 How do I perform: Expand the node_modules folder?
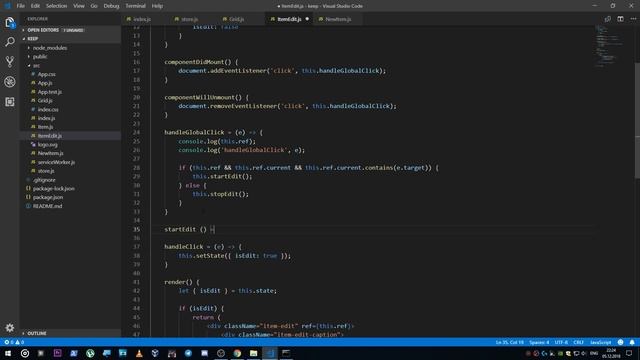50,48
